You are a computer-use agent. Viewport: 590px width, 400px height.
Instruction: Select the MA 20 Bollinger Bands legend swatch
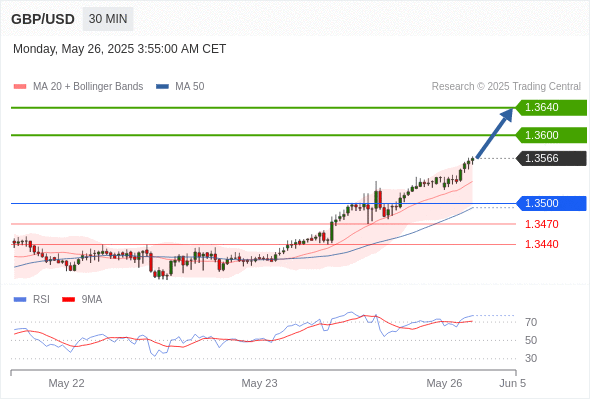(20, 87)
